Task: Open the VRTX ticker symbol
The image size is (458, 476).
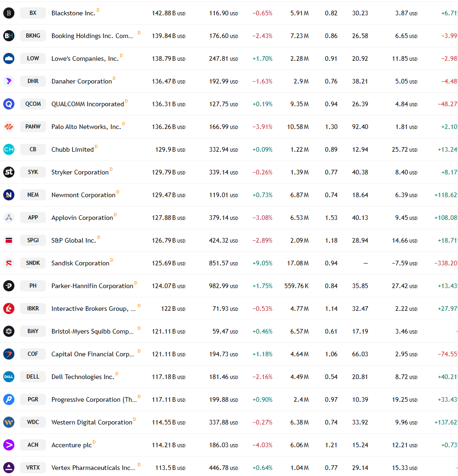Action: tap(33, 468)
